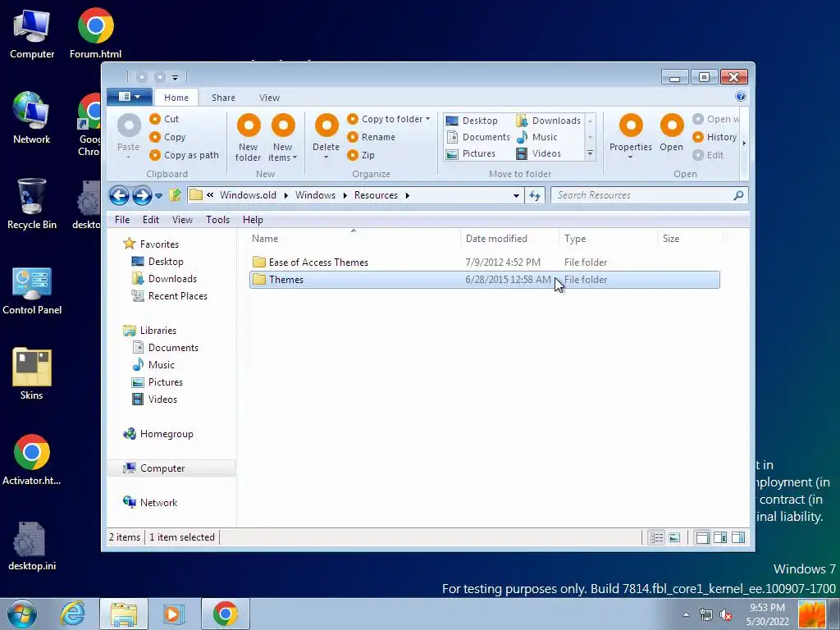
Task: Select Network in navigation pane
Action: tap(151, 503)
